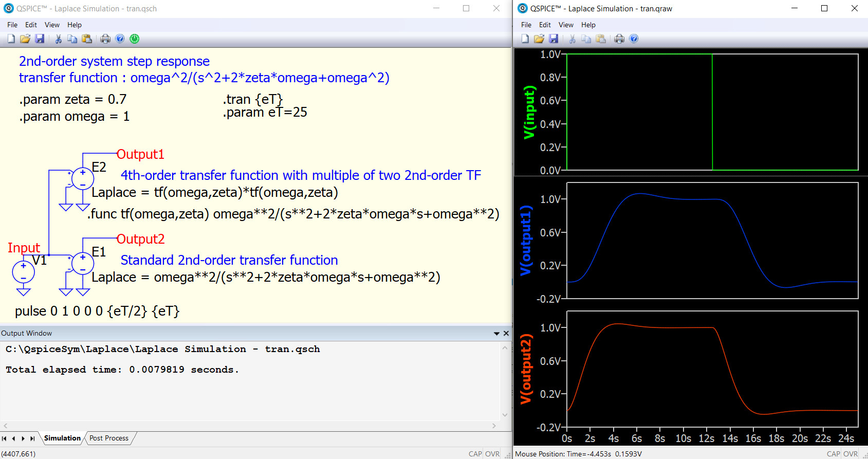
Task: Click output window scroll up arrow
Action: point(505,348)
